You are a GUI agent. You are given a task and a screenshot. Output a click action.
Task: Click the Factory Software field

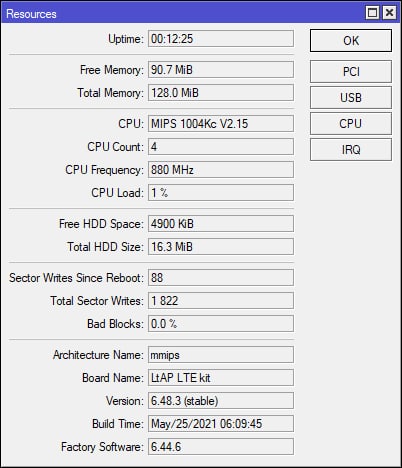221,447
